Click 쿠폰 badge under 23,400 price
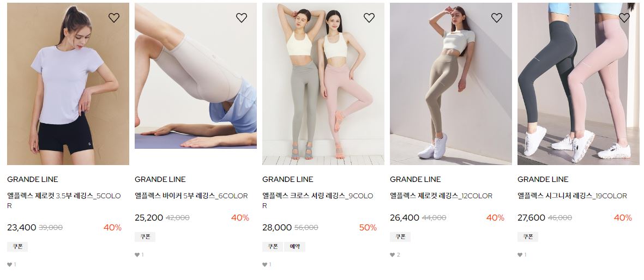This screenshot has height=280, width=644. click(17, 246)
